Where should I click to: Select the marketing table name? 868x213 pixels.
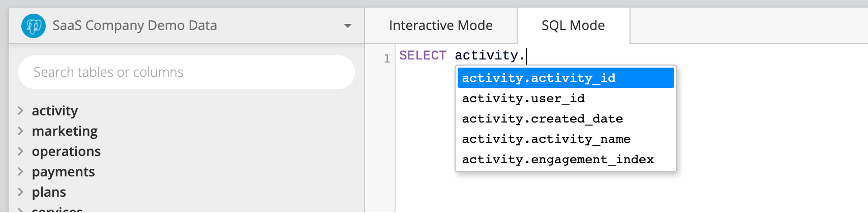click(x=65, y=131)
